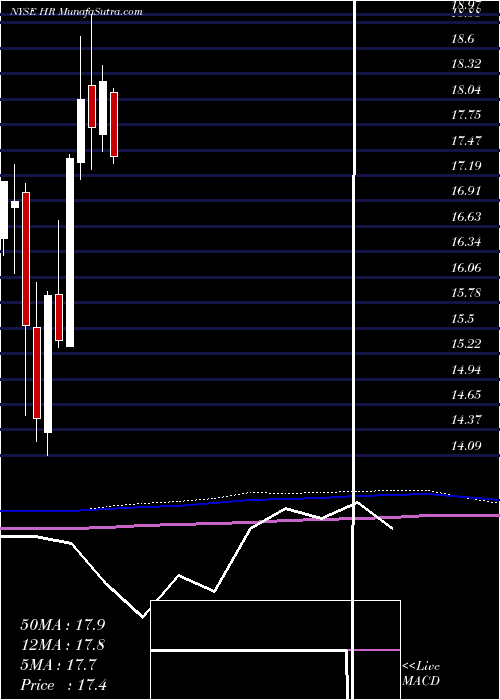This screenshot has width=500, height=700.
Task: Click the Price : 17.4 readout
Action: (x=63, y=685)
